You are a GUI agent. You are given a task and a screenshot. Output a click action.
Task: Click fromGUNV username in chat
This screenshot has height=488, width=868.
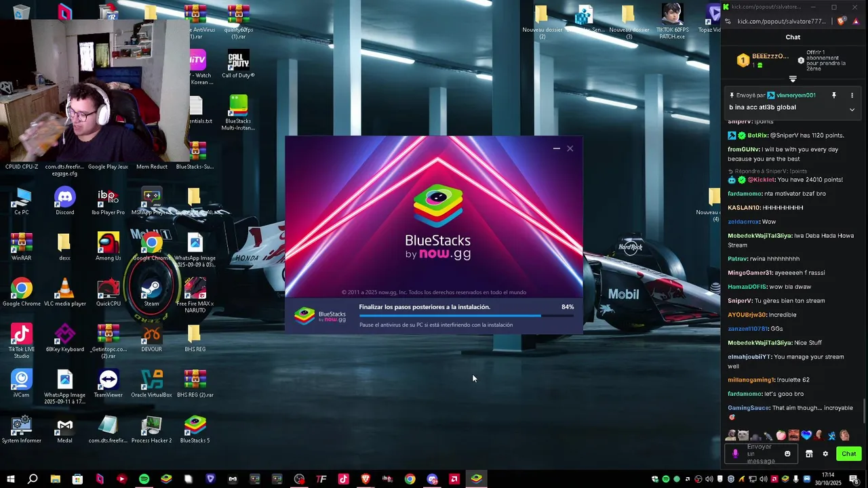click(x=744, y=149)
